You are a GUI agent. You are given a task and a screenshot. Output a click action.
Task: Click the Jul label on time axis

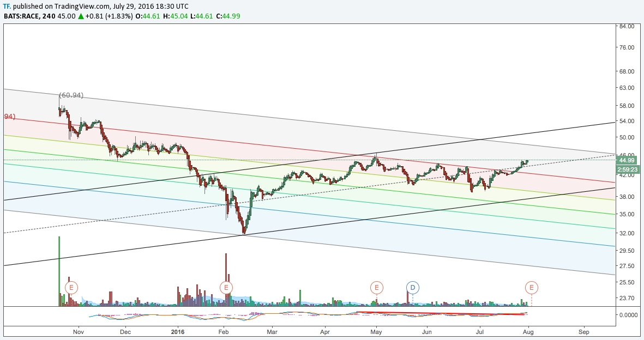tap(479, 332)
